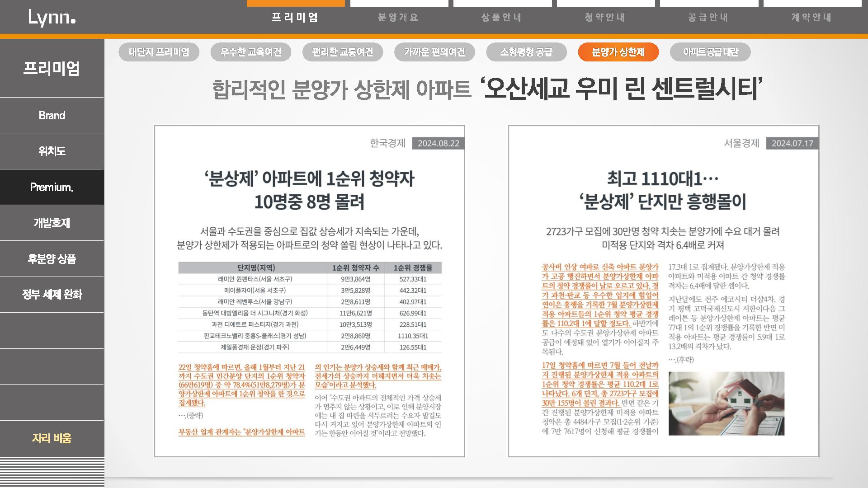Click Brand in the sidebar
The height and width of the screenshot is (488, 868).
tap(52, 115)
